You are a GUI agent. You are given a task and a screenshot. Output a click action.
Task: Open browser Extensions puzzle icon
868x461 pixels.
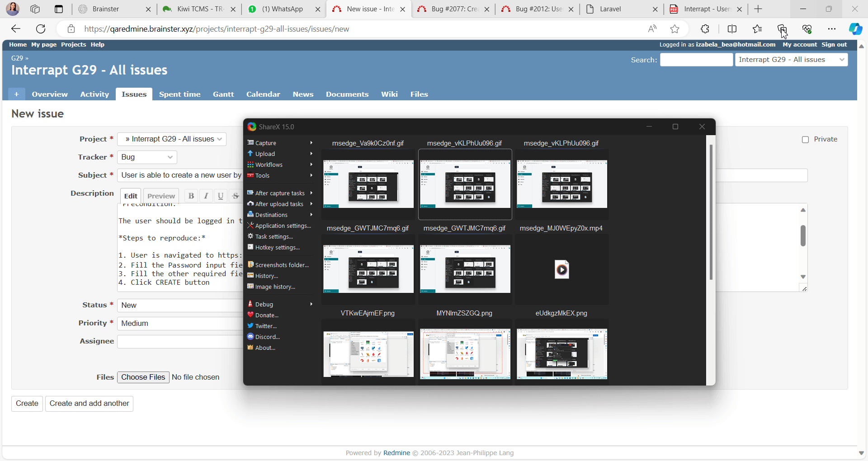[x=705, y=29]
